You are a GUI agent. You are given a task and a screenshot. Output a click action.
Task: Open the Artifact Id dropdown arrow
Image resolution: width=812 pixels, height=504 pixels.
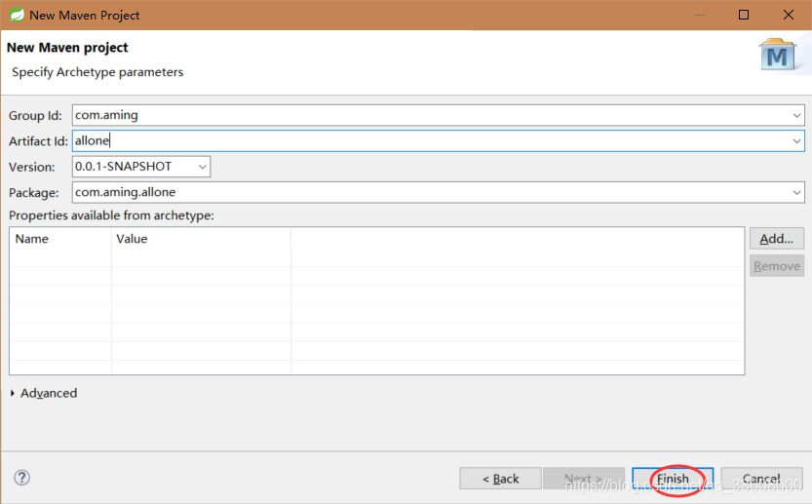click(x=796, y=141)
